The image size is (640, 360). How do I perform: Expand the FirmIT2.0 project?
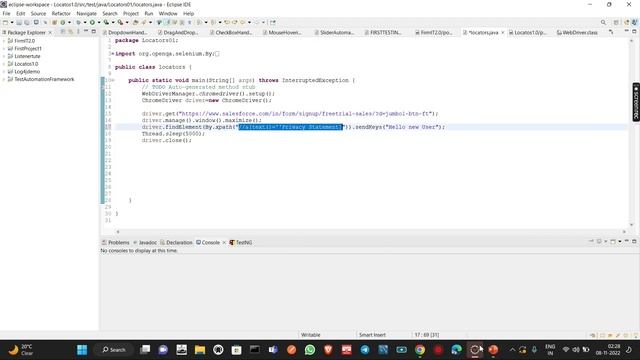tap(4, 41)
